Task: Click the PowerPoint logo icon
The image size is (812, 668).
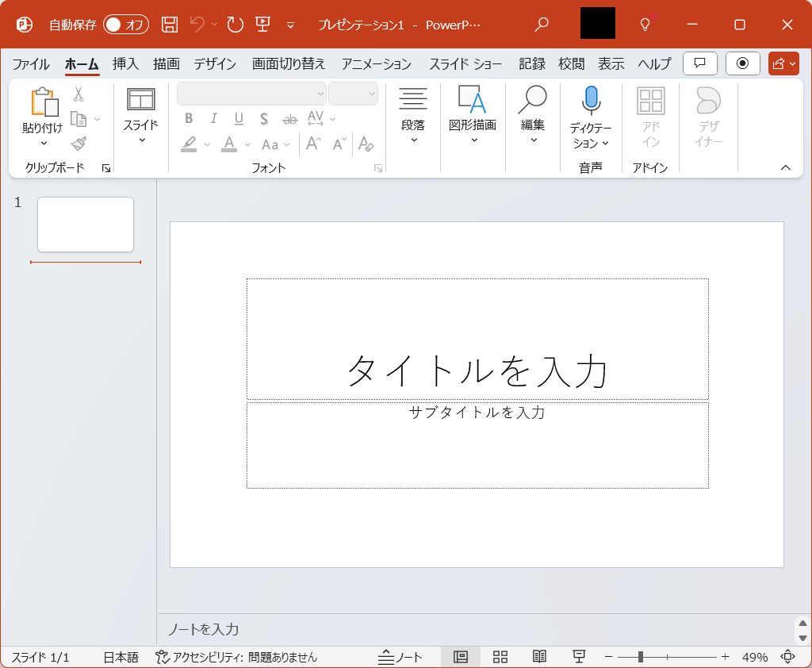Action: pyautogui.click(x=24, y=25)
